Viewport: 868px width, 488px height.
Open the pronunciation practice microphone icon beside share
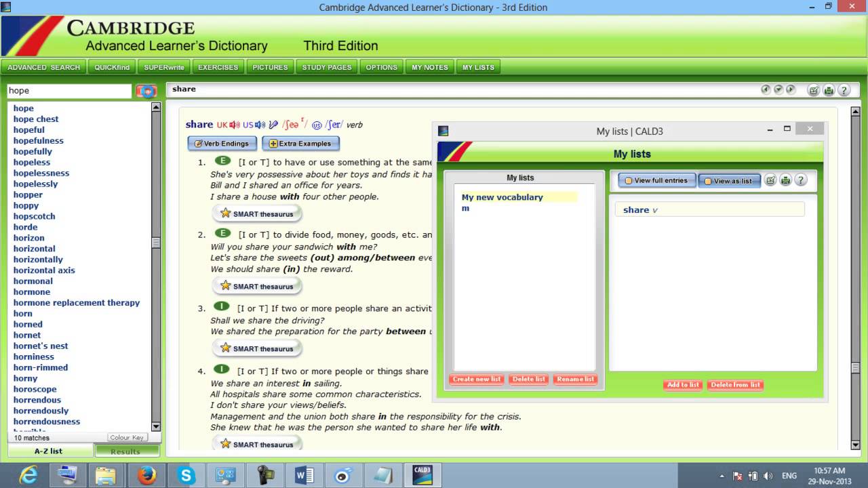pyautogui.click(x=273, y=125)
